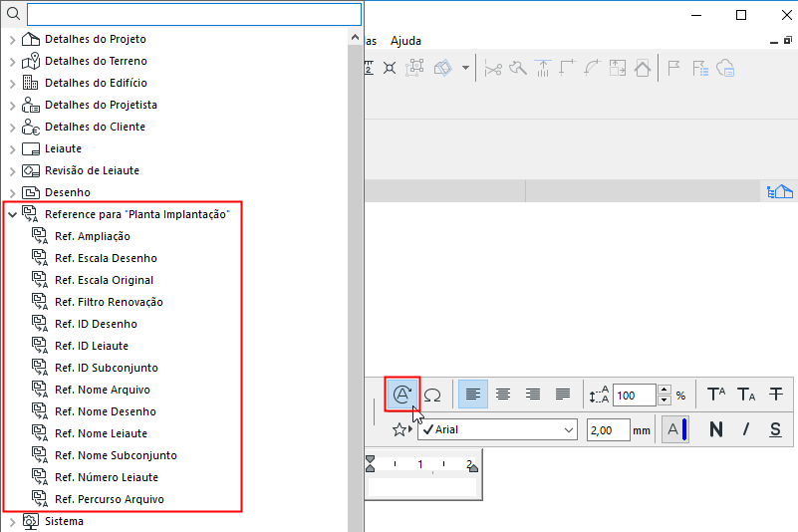
Task: Select Ref. ID Leiaute autotext
Action: click(x=91, y=346)
